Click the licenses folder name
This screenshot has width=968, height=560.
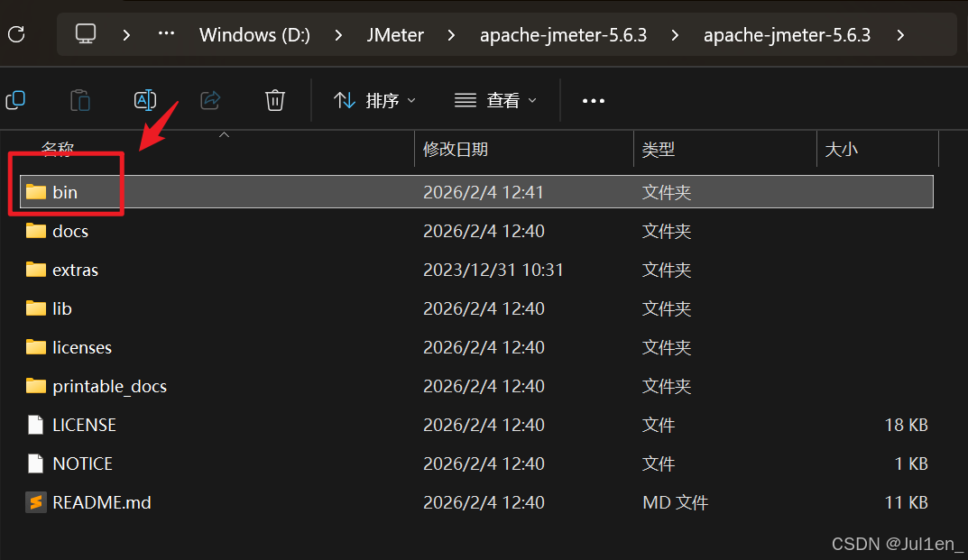pyautogui.click(x=82, y=347)
